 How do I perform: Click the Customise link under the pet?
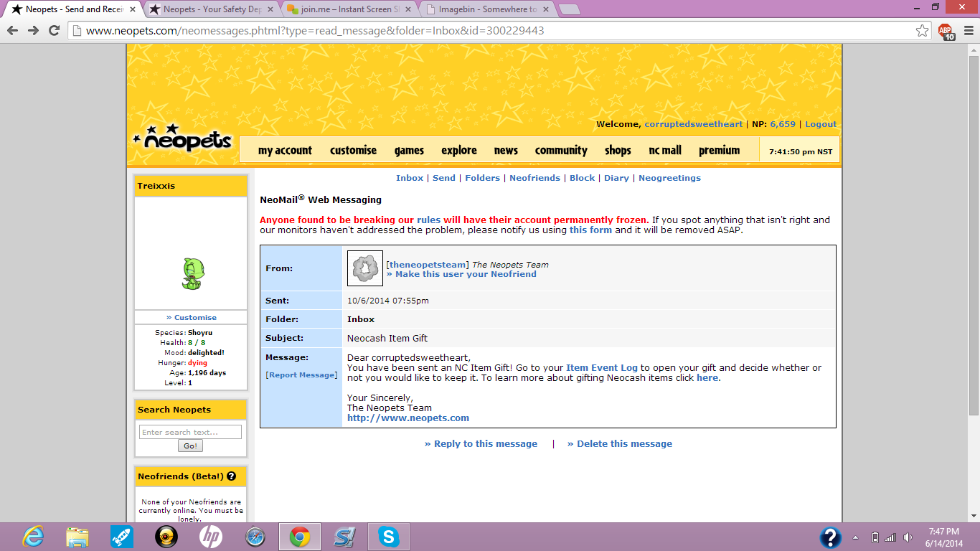[192, 318]
